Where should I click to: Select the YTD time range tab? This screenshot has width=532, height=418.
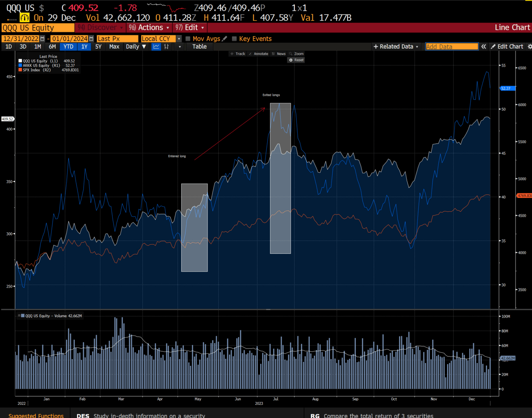click(x=68, y=46)
